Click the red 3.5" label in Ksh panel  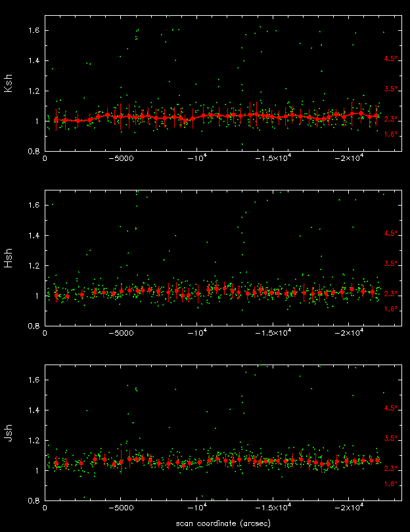tap(392, 89)
